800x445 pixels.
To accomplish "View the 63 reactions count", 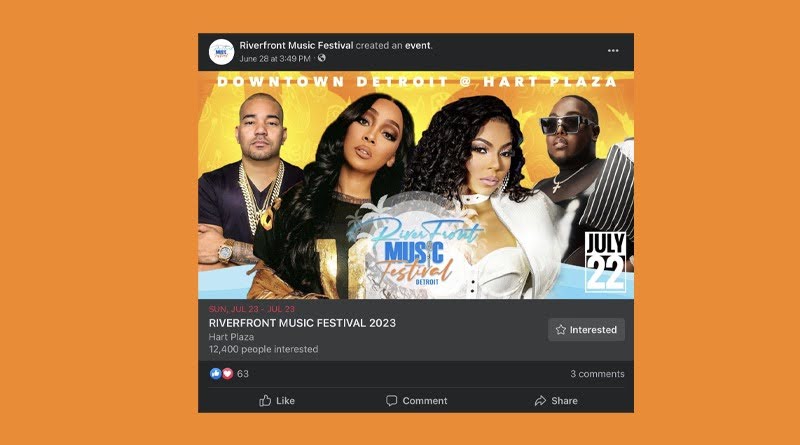I will (243, 374).
